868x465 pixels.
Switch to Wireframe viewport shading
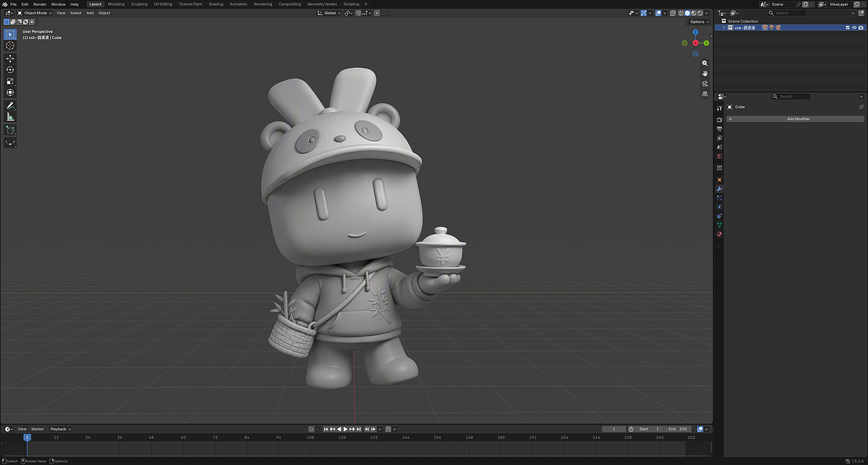[681, 13]
